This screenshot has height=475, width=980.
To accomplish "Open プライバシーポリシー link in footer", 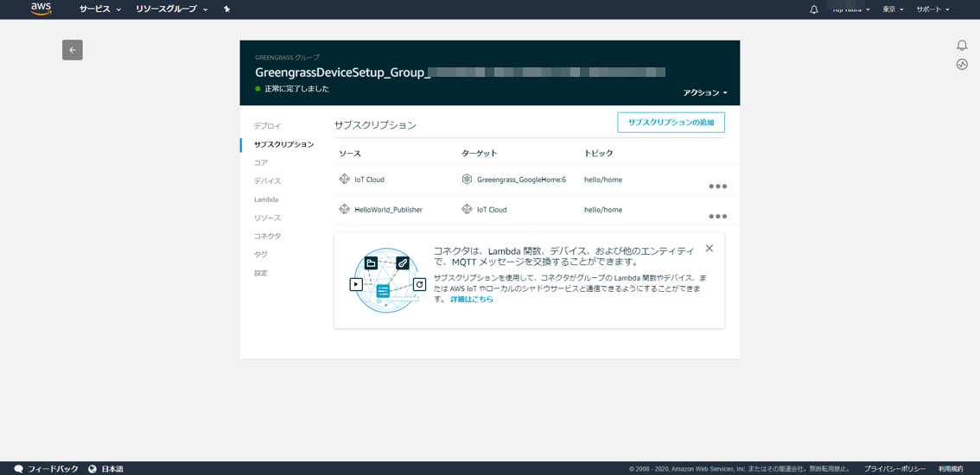I will 895,469.
